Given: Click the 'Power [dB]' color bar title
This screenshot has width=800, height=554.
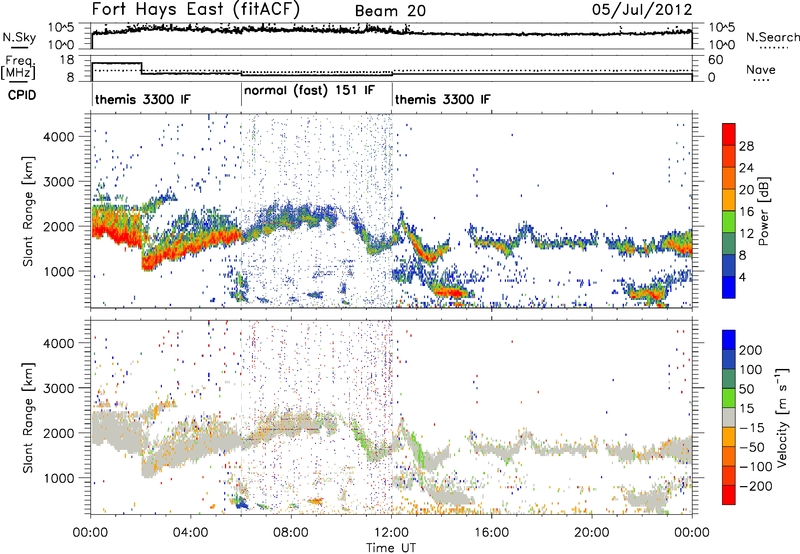Looking at the screenshot, I should click(763, 211).
